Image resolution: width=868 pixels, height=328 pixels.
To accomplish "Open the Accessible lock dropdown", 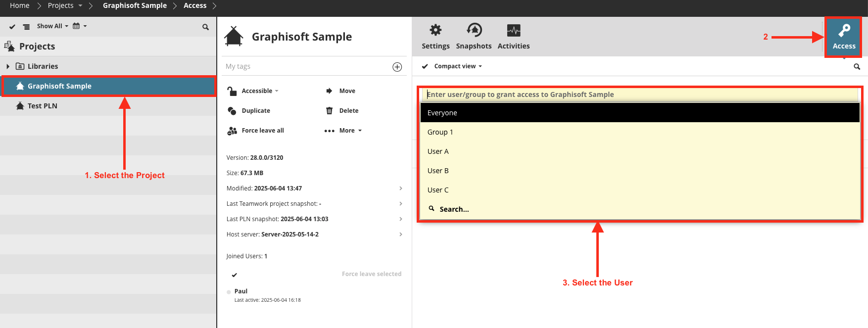I will pyautogui.click(x=252, y=91).
